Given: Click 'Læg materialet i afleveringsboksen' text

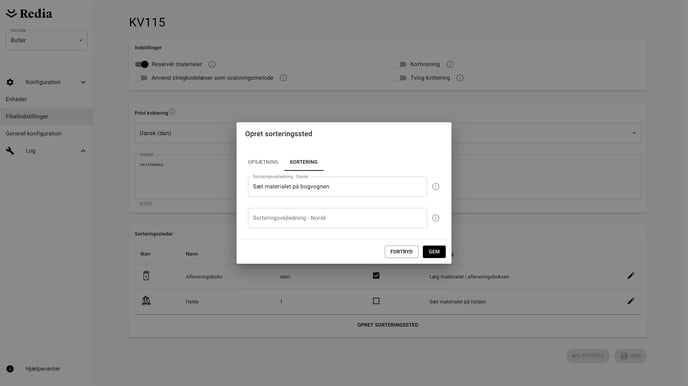Looking at the screenshot, I should point(469,277).
